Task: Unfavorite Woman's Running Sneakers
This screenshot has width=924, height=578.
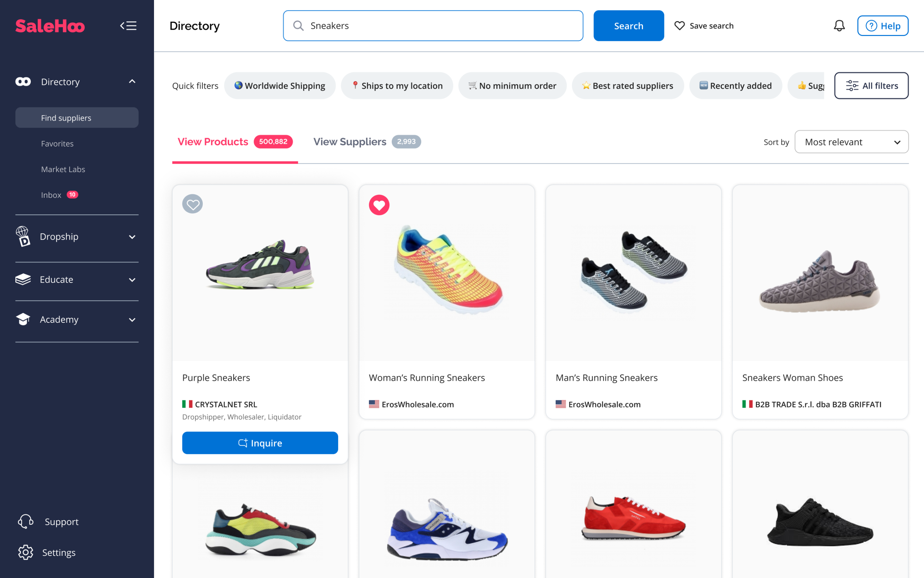Action: tap(379, 205)
